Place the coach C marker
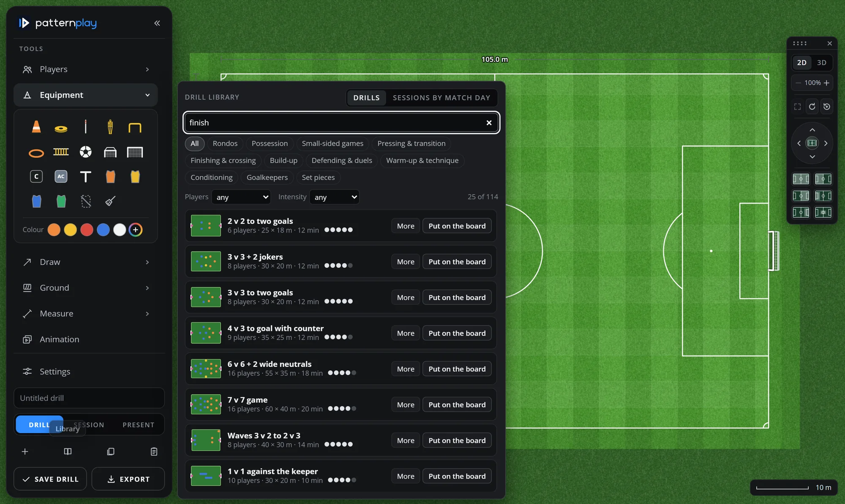This screenshot has width=845, height=504. pos(36,176)
